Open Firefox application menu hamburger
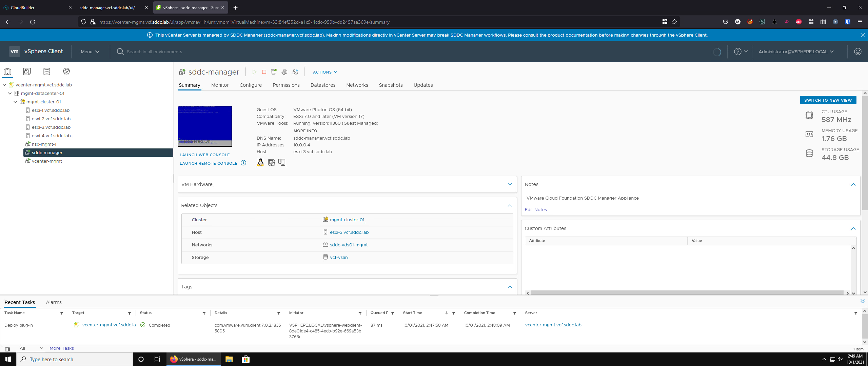The image size is (868, 366). (860, 22)
